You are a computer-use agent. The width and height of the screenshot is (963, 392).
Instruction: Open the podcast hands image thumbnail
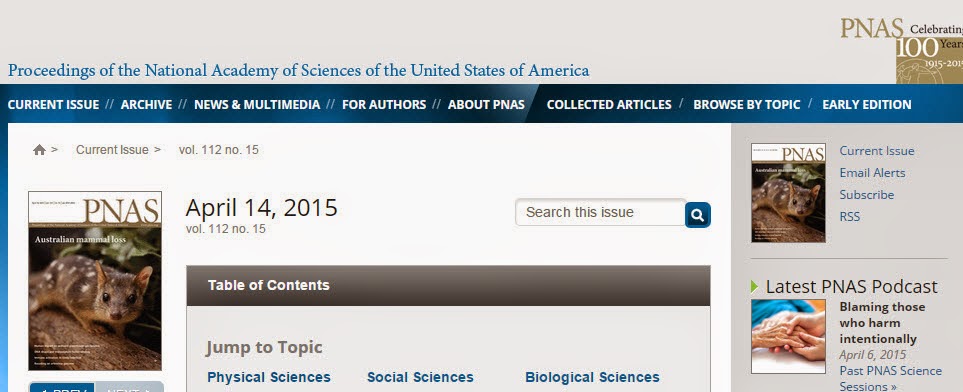point(789,336)
